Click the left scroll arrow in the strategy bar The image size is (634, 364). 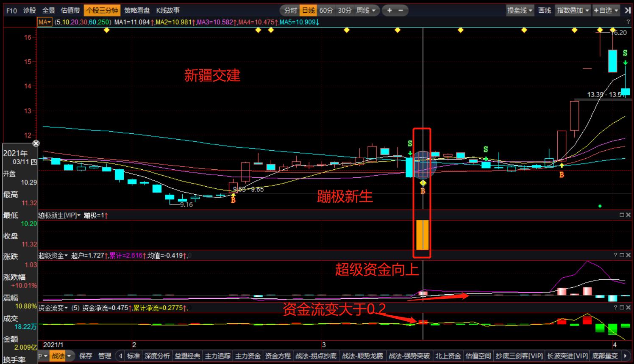[120, 356]
